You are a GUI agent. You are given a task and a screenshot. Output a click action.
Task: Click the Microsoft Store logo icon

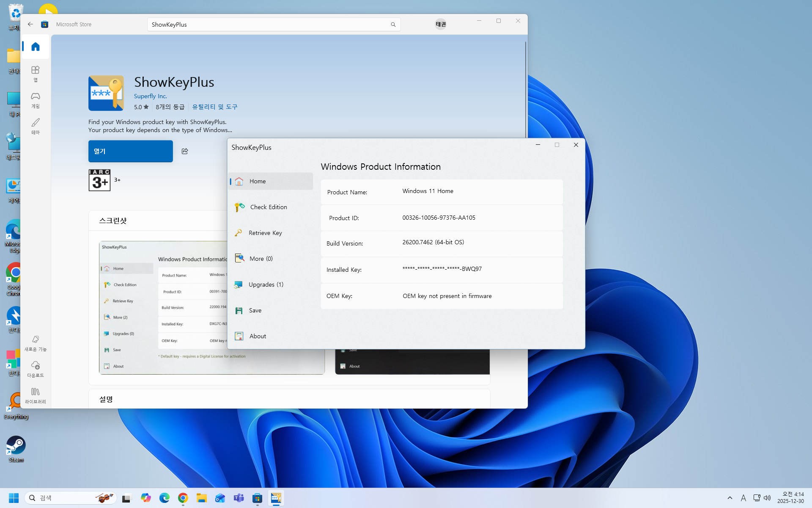coord(44,24)
